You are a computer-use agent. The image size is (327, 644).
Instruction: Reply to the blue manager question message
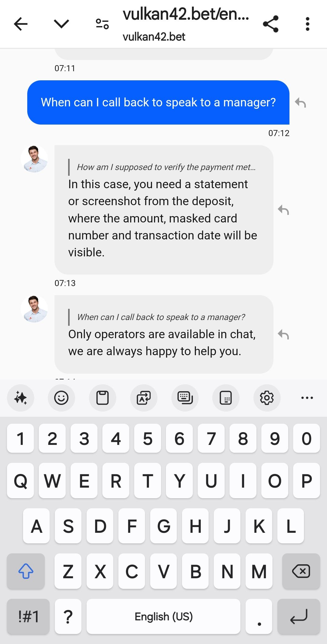pyautogui.click(x=300, y=103)
